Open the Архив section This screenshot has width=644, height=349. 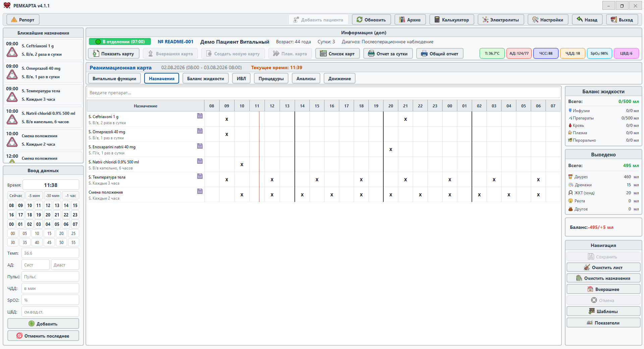(410, 20)
